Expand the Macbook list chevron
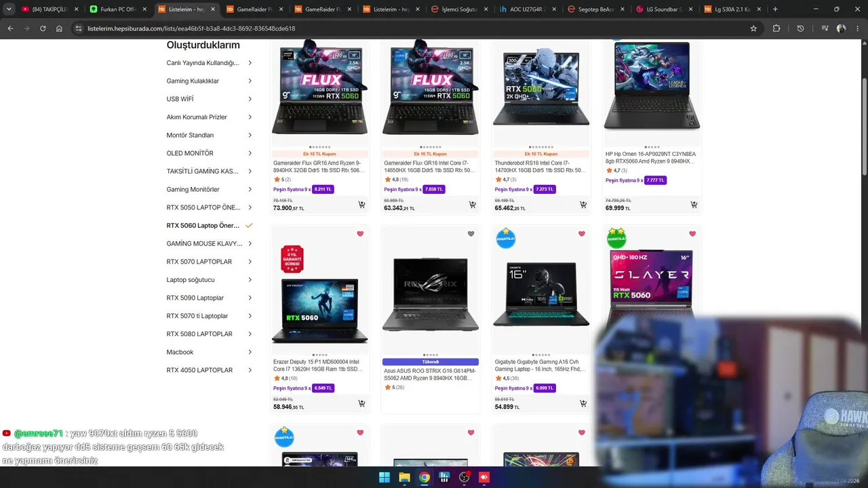The width and height of the screenshot is (868, 488). coord(250,352)
